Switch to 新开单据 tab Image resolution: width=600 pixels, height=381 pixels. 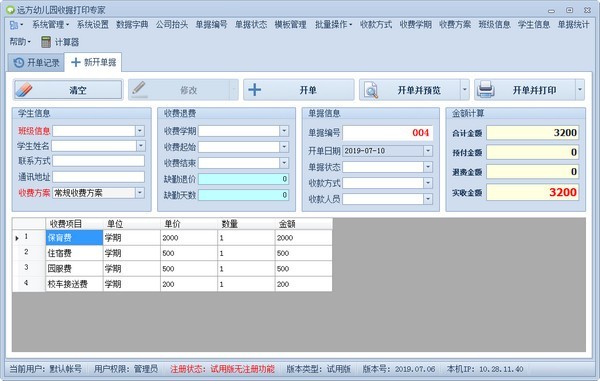[93, 62]
